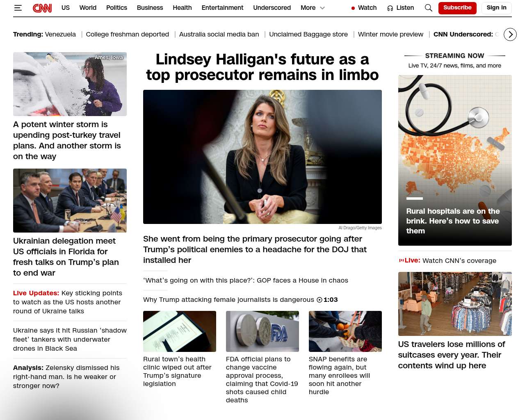Open the World section
This screenshot has width=525, height=420.
(x=88, y=8)
